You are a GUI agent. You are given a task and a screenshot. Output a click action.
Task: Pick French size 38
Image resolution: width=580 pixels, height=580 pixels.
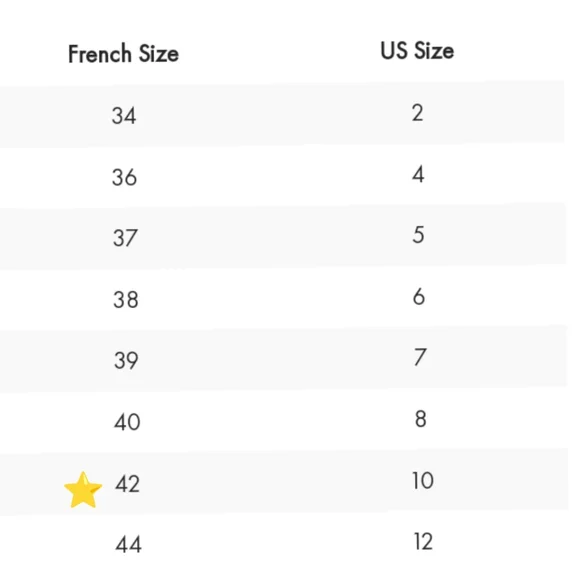pos(126,300)
